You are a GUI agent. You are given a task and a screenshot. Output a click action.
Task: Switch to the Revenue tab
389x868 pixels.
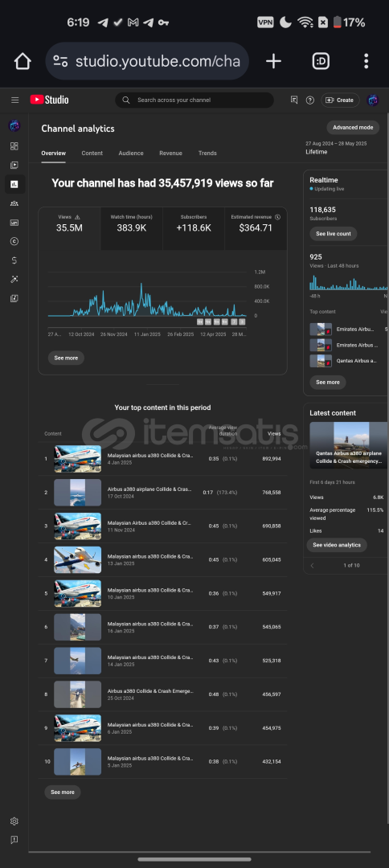point(170,154)
